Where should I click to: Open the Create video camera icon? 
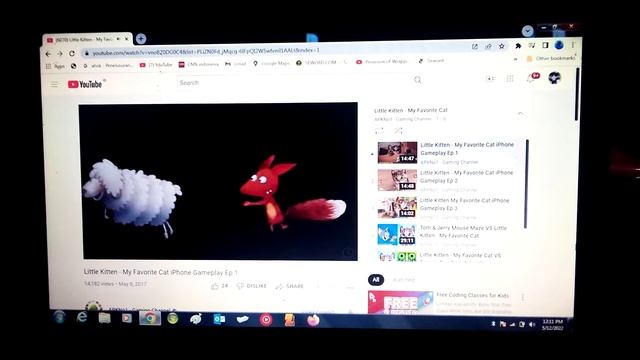click(490, 78)
